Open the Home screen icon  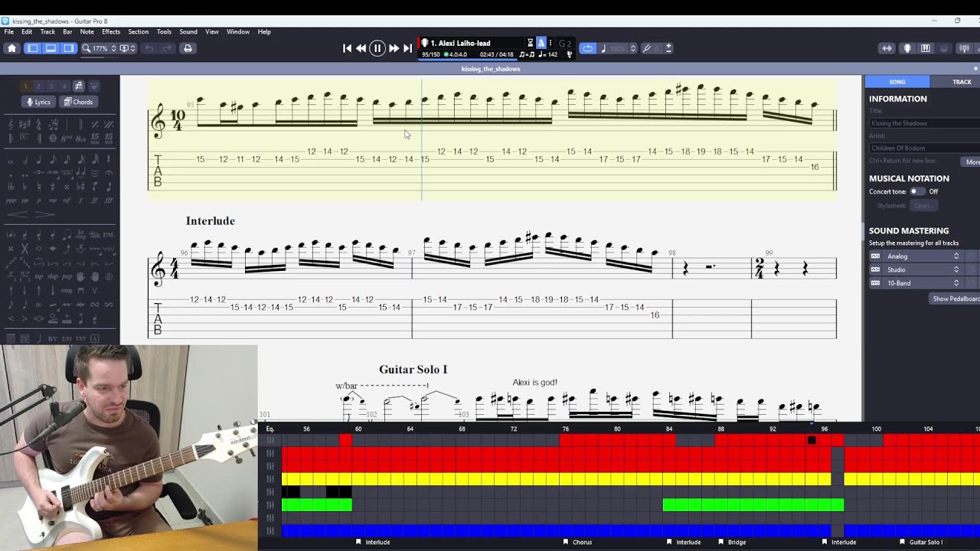11,48
